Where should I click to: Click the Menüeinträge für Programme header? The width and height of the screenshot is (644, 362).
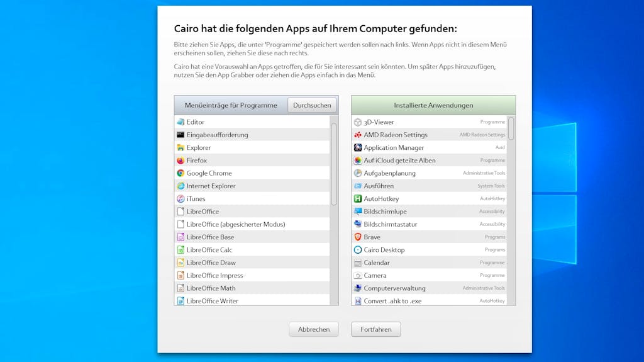tap(231, 105)
